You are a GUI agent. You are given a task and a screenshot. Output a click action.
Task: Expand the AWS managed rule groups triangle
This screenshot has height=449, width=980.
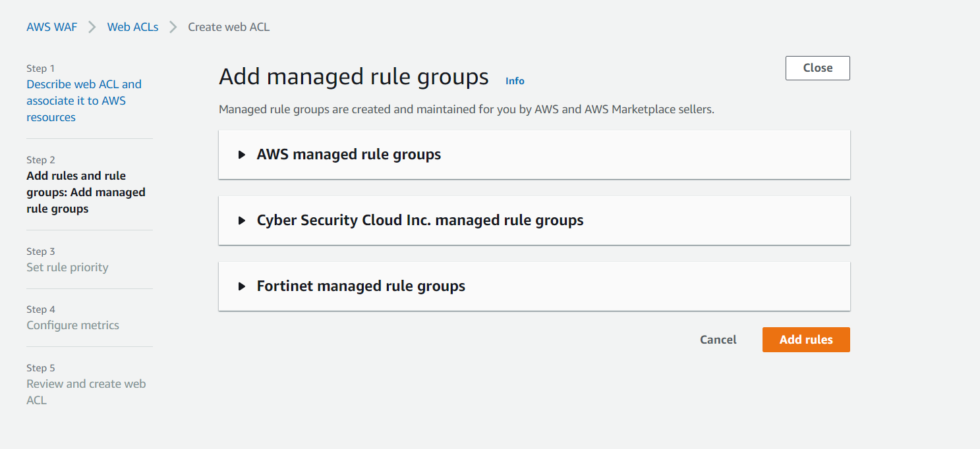click(242, 155)
